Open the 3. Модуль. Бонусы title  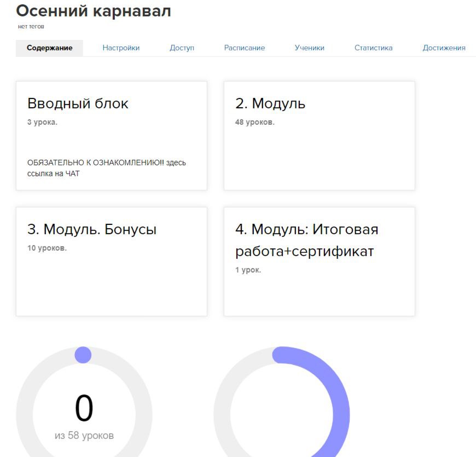[x=92, y=229]
